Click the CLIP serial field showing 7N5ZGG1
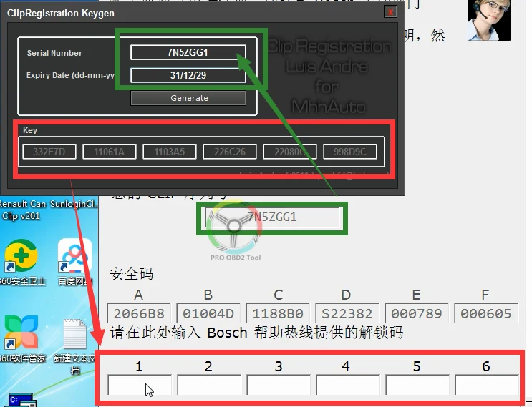Viewport: 532px width, 407px height. coord(273,217)
